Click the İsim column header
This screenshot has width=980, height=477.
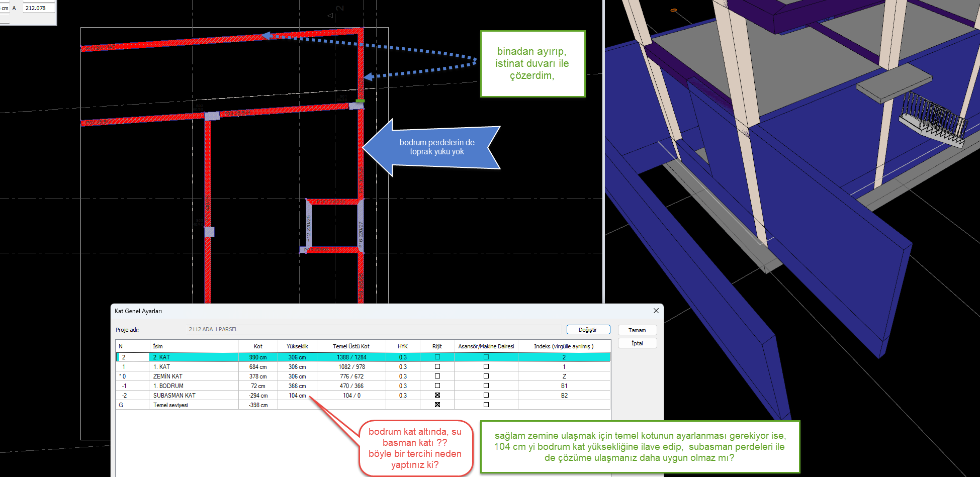[194, 346]
